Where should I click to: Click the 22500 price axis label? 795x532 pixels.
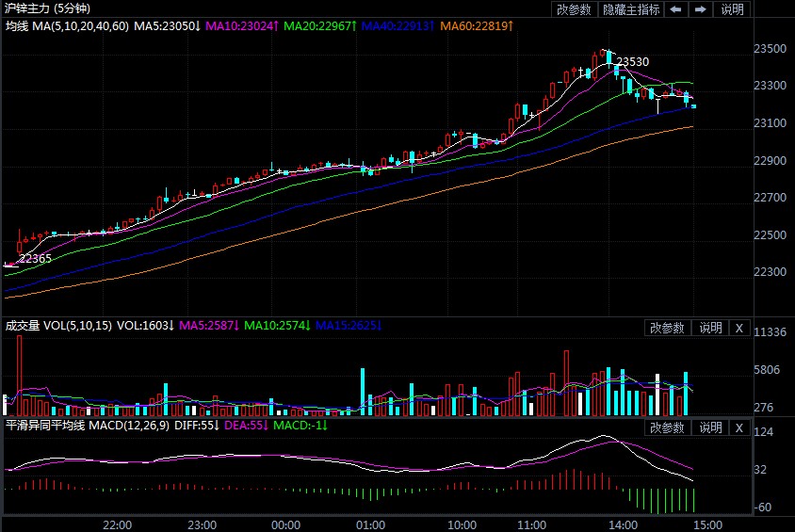coord(770,235)
